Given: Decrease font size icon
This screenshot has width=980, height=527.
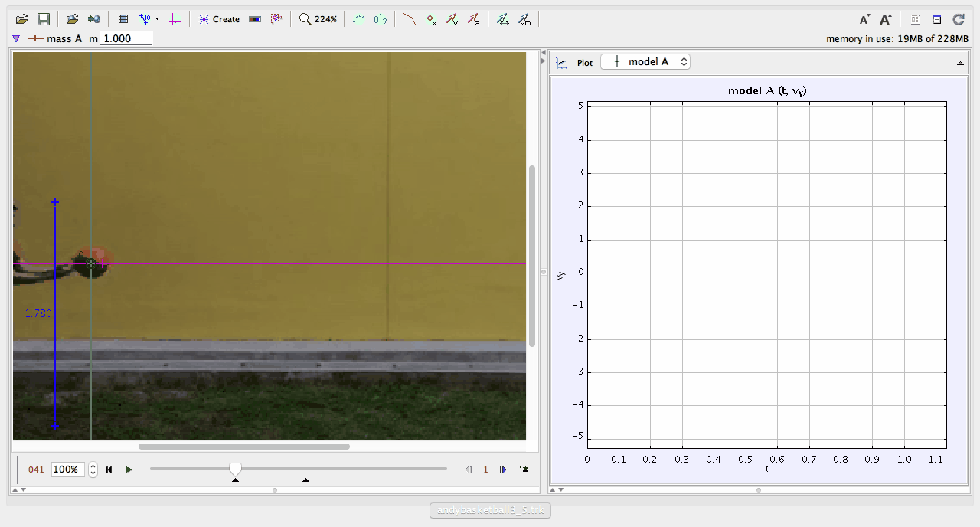Looking at the screenshot, I should tap(864, 19).
